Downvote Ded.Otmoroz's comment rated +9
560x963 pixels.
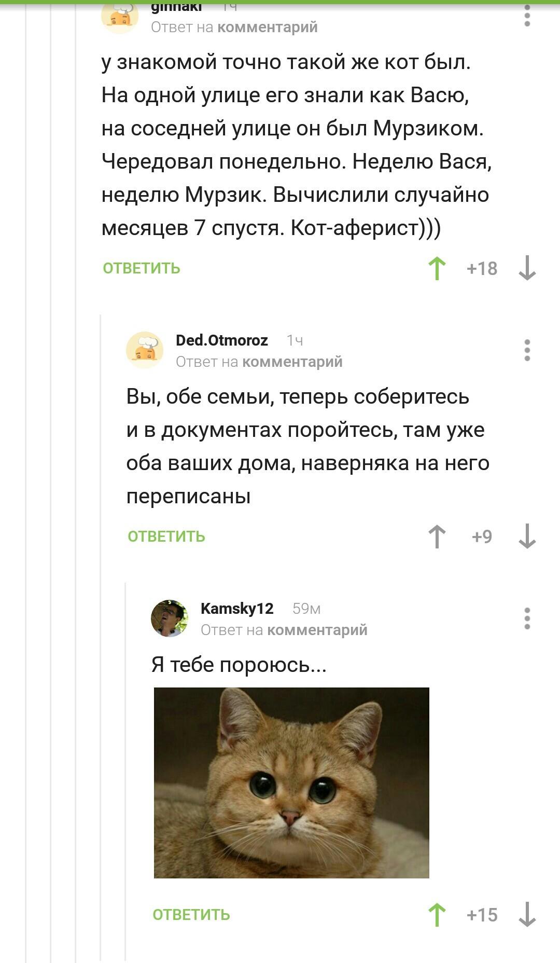[527, 536]
